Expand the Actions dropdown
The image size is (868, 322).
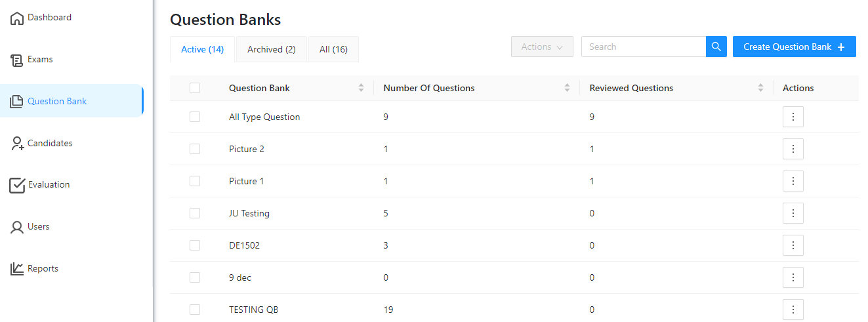(x=542, y=47)
